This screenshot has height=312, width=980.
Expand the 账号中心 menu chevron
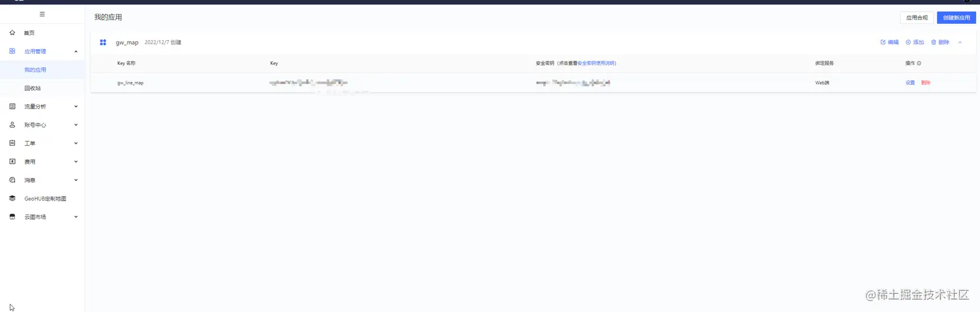tap(76, 125)
